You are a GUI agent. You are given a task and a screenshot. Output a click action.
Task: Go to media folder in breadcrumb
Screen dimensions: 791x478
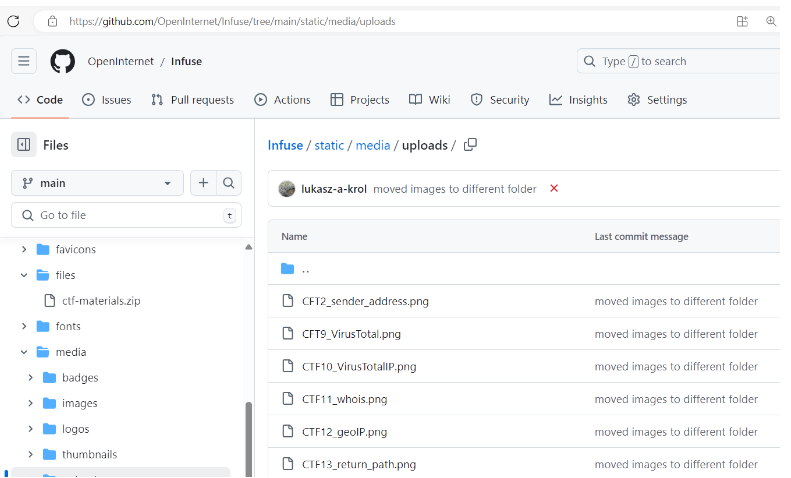coord(373,145)
